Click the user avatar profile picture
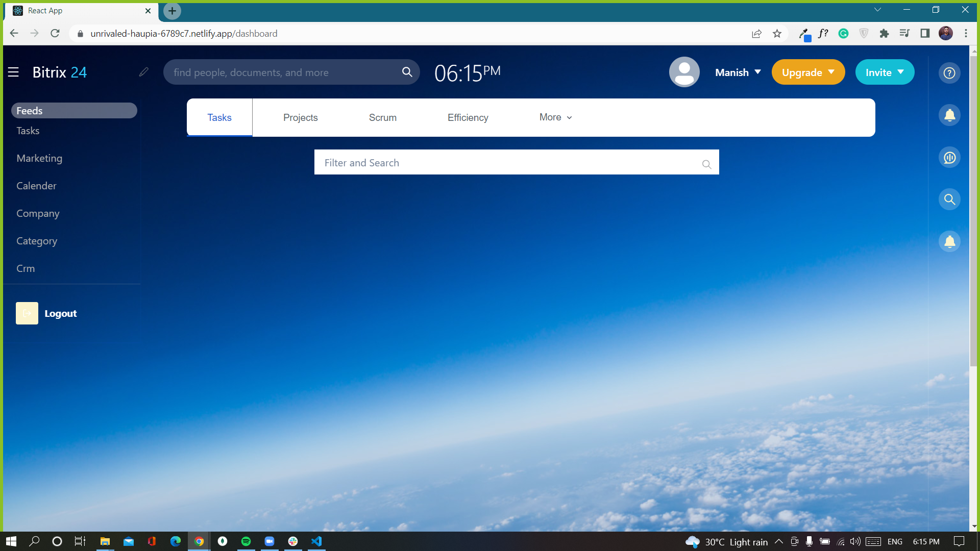Viewport: 980px width, 551px height. (x=684, y=72)
